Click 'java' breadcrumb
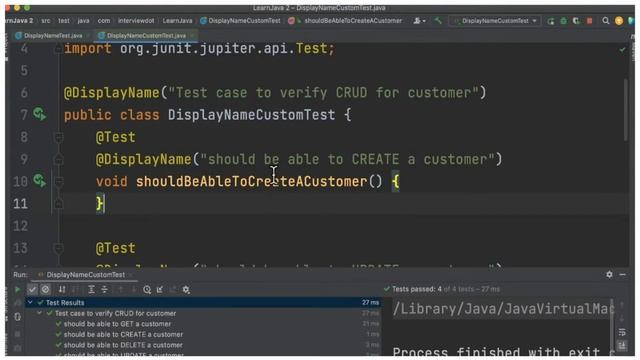 (x=83, y=20)
